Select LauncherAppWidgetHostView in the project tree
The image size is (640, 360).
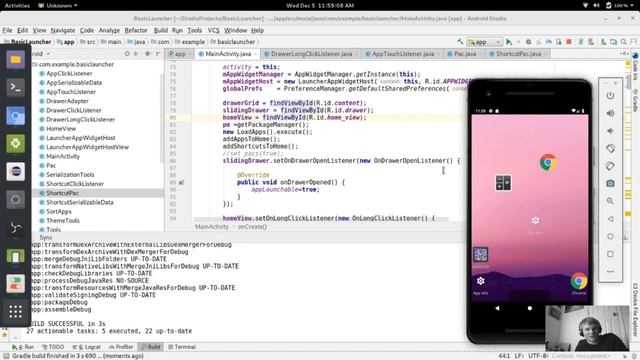[87, 147]
